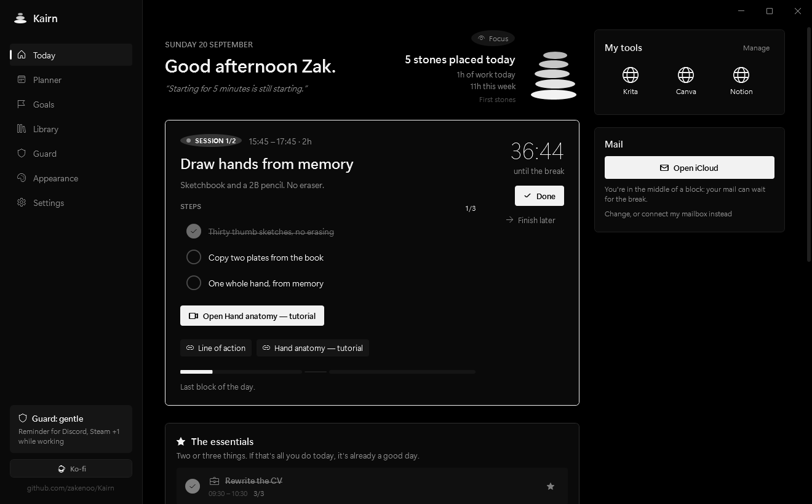Click the Settings gear icon
The width and height of the screenshot is (812, 504).
point(22,202)
